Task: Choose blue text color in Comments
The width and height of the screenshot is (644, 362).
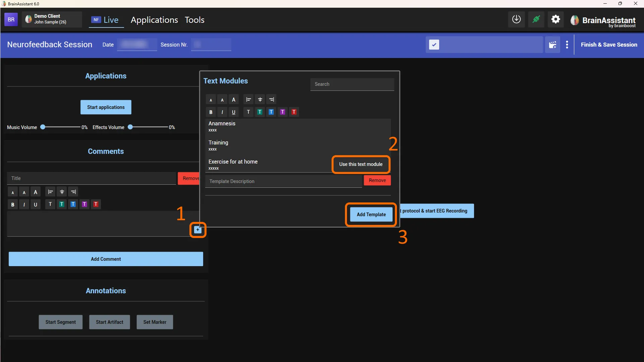Action: pos(73,204)
